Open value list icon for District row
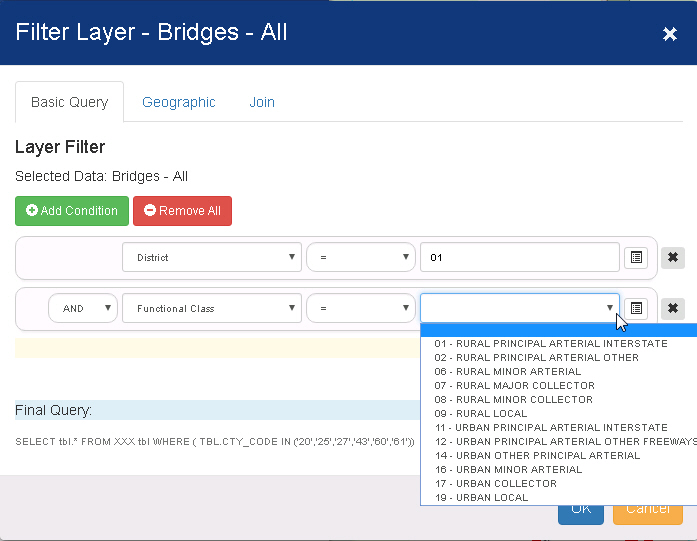This screenshot has width=697, height=541. click(635, 258)
